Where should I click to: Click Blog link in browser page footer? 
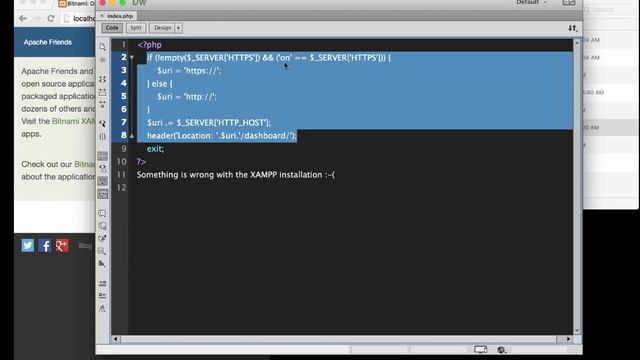pos(85,246)
